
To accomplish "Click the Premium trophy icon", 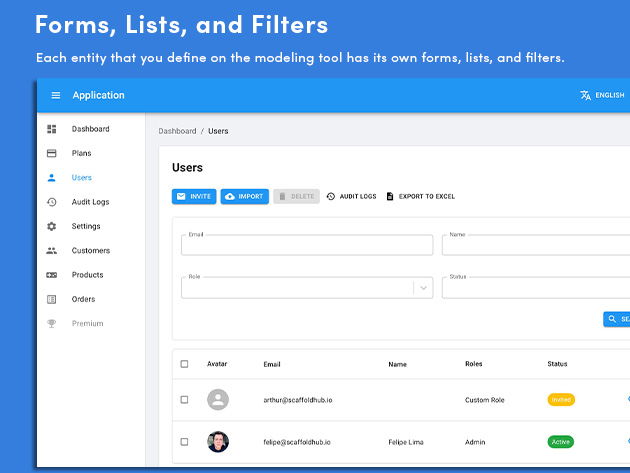I will coord(51,324).
